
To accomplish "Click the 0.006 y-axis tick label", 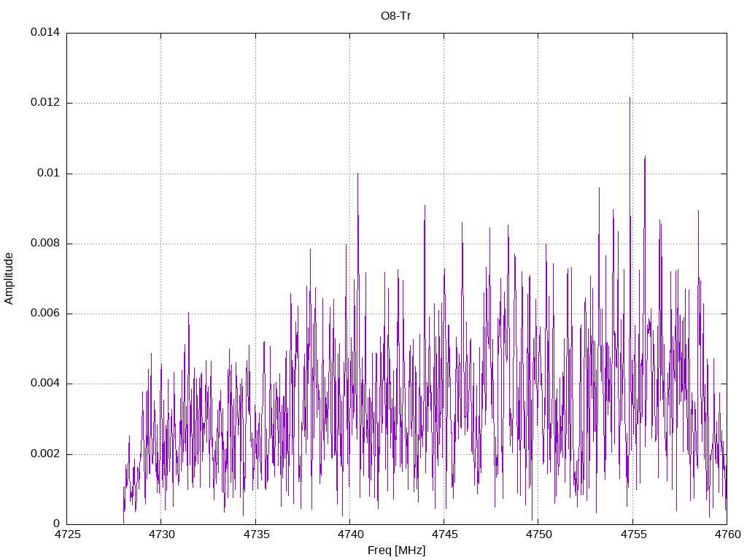I will [45, 314].
